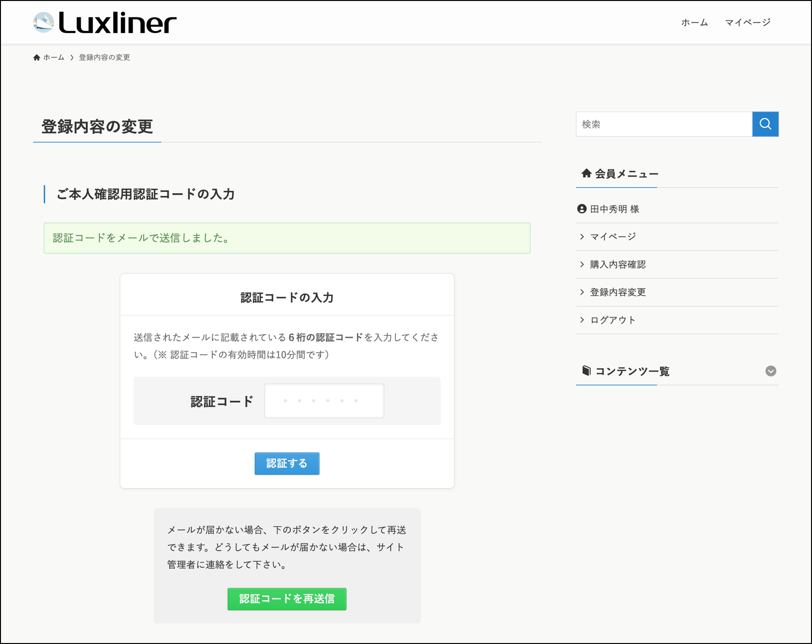812x644 pixels.
Task: Expand コンテンツ一覧 with the round chevron
Action: click(x=770, y=371)
